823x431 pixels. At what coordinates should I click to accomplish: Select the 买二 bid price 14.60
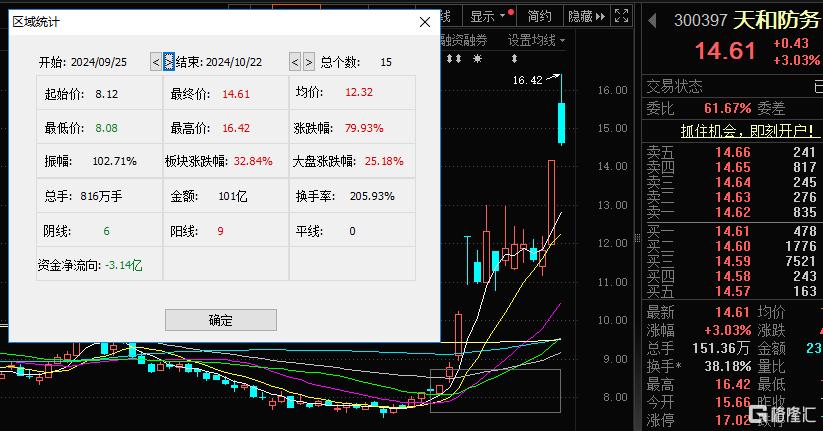point(733,246)
